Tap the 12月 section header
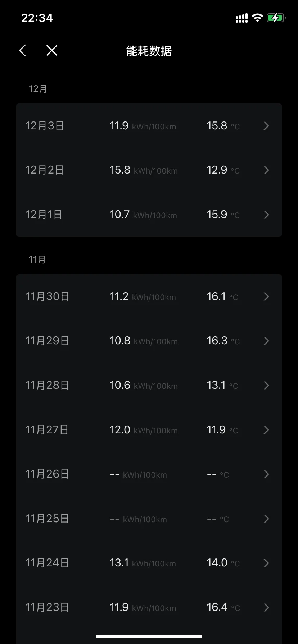The width and height of the screenshot is (298, 644). [38, 89]
